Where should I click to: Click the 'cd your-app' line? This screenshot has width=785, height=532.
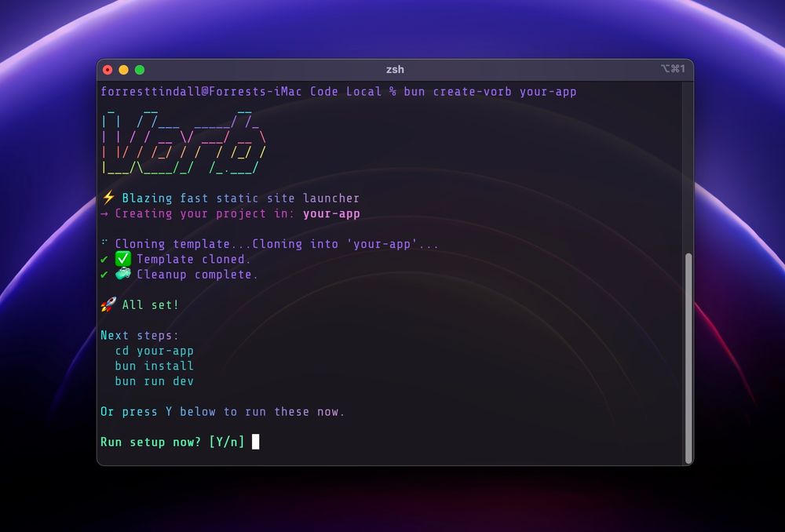tap(154, 351)
